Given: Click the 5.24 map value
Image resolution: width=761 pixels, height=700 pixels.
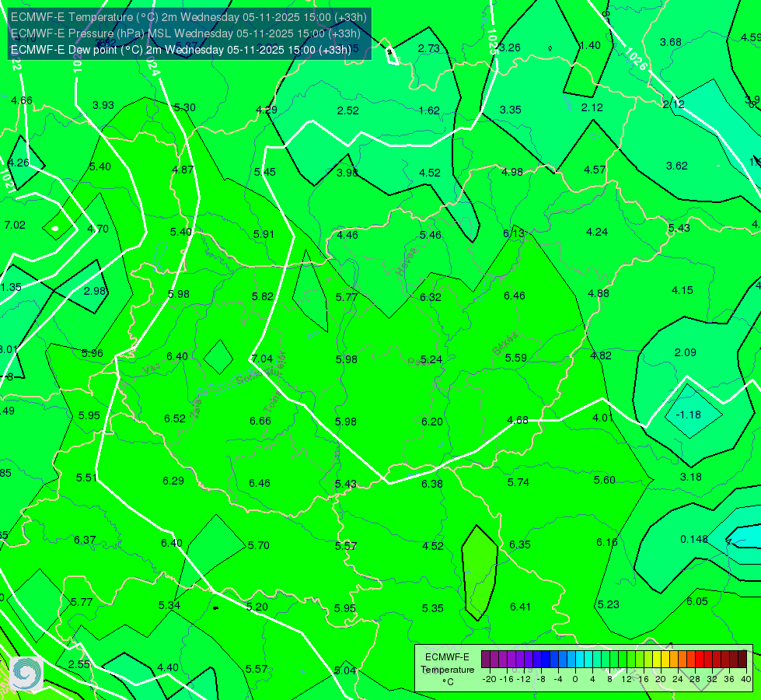Looking at the screenshot, I should pyautogui.click(x=431, y=359).
